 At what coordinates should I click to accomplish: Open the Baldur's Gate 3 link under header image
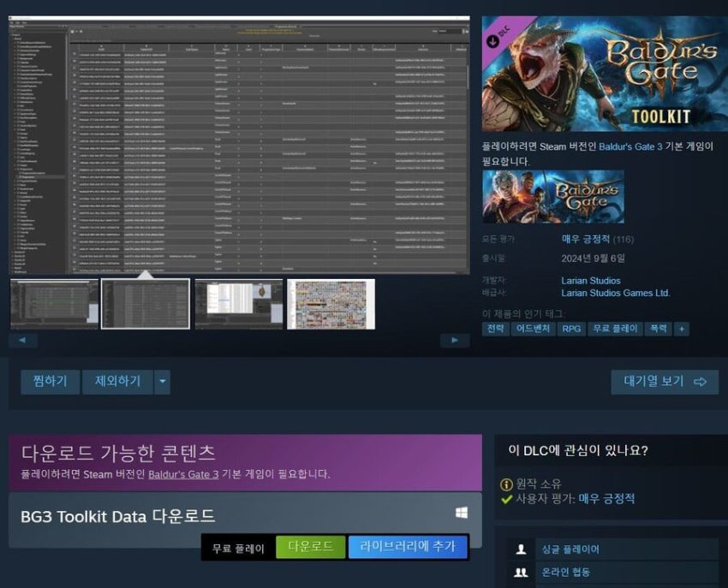coord(630,146)
